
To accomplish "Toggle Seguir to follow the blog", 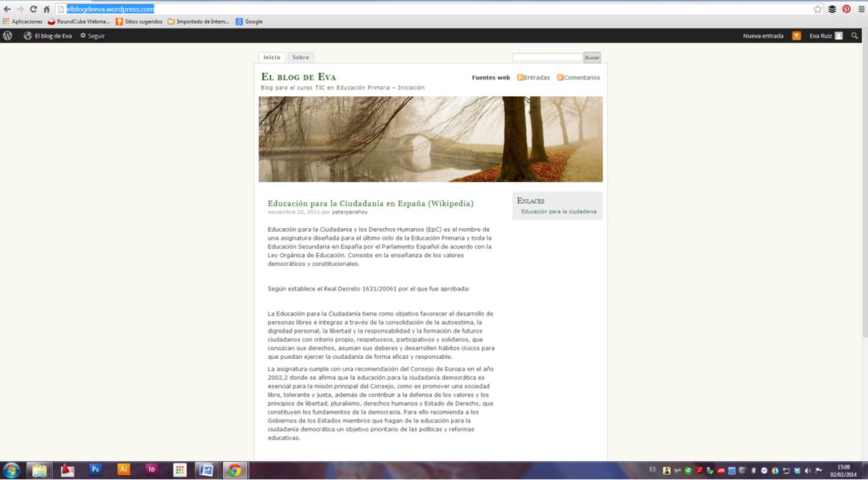I will click(x=93, y=36).
